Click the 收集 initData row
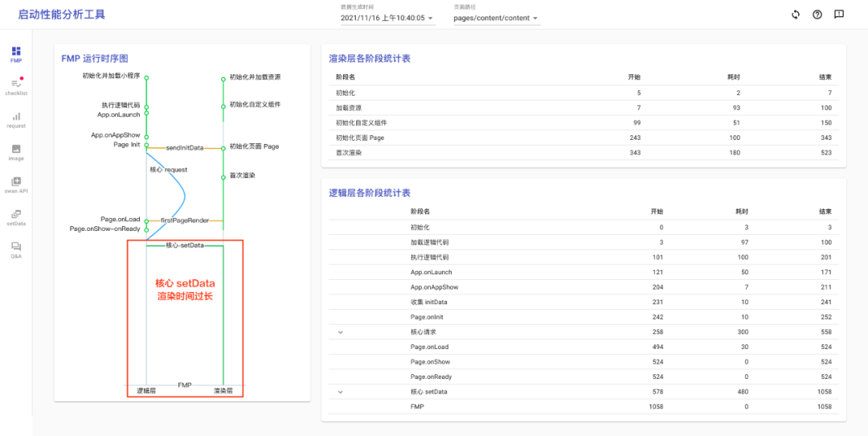The height and width of the screenshot is (436, 868). click(x=583, y=302)
